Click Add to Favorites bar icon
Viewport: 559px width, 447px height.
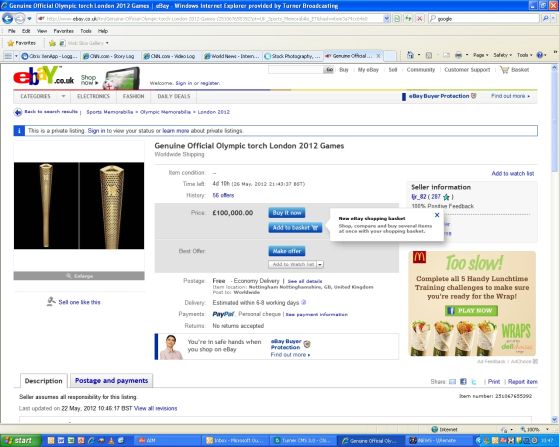tap(52, 43)
